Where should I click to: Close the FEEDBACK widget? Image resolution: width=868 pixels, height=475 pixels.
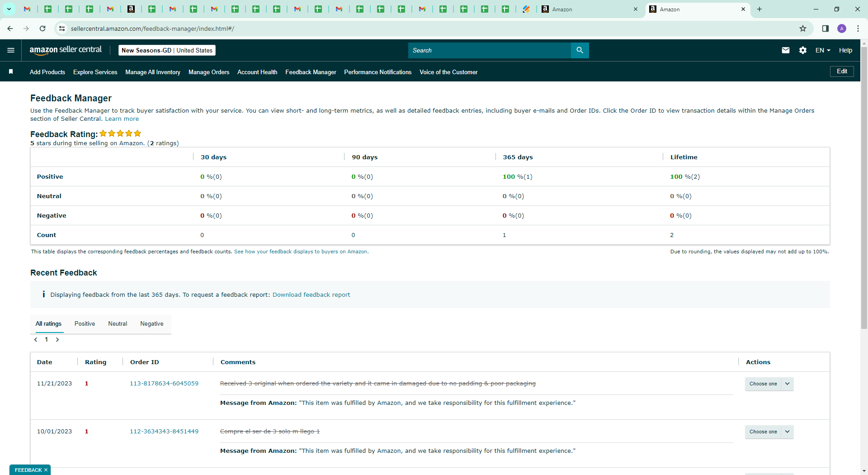(46, 470)
